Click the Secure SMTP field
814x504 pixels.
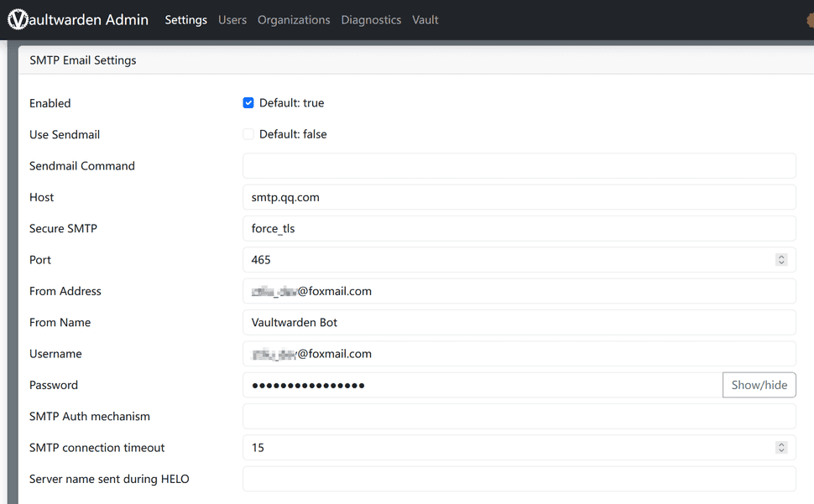[519, 229]
